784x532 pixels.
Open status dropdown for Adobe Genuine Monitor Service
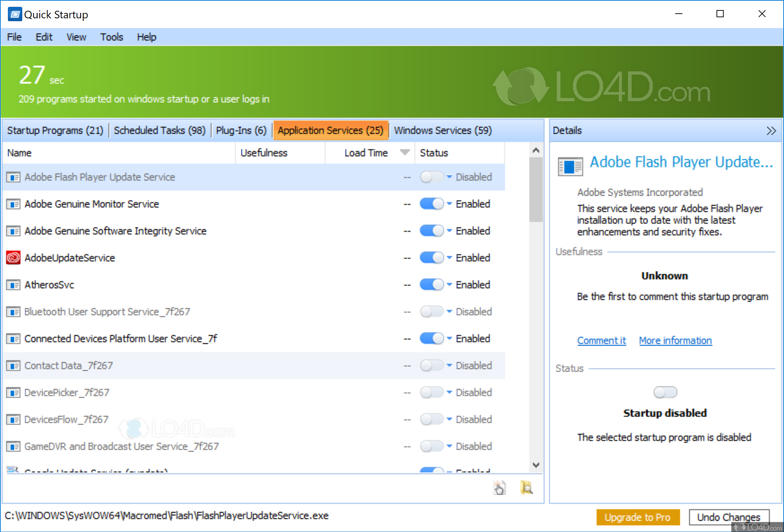[x=449, y=204]
